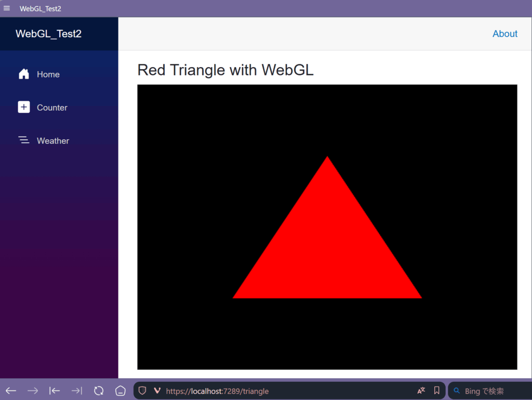Image resolution: width=532 pixels, height=400 pixels.
Task: Go to the browser home page
Action: point(121,391)
